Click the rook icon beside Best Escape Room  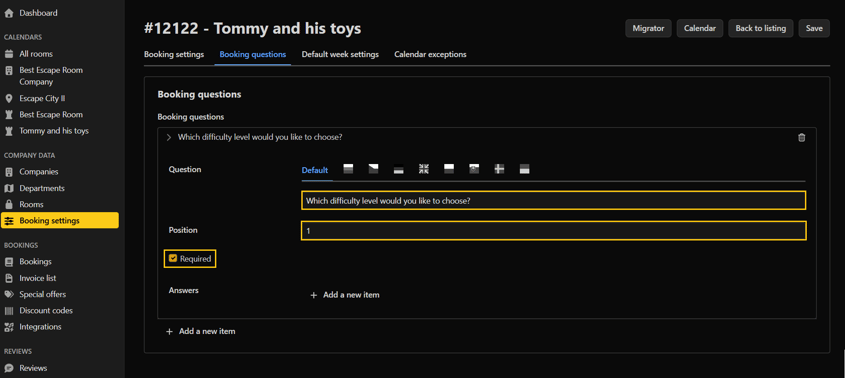click(8, 115)
